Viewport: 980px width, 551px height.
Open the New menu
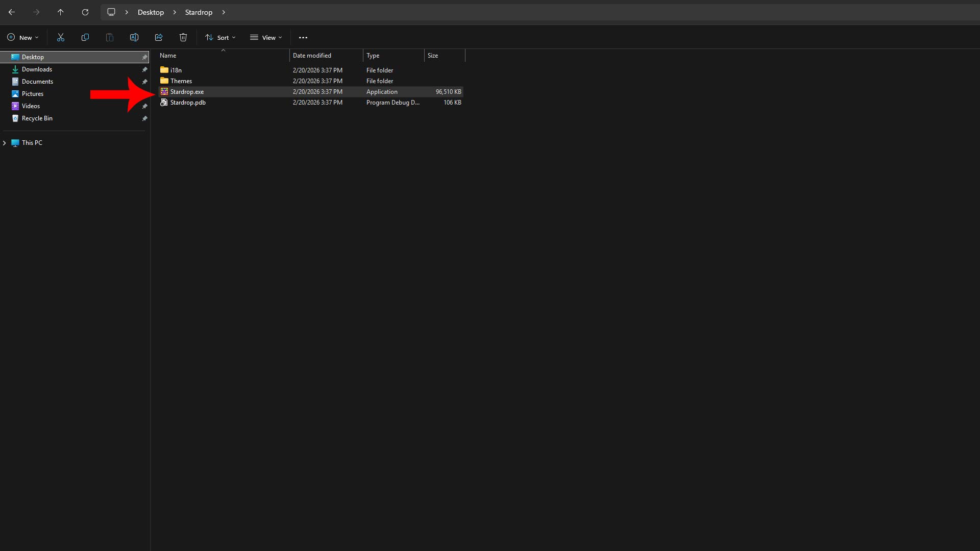coord(22,37)
